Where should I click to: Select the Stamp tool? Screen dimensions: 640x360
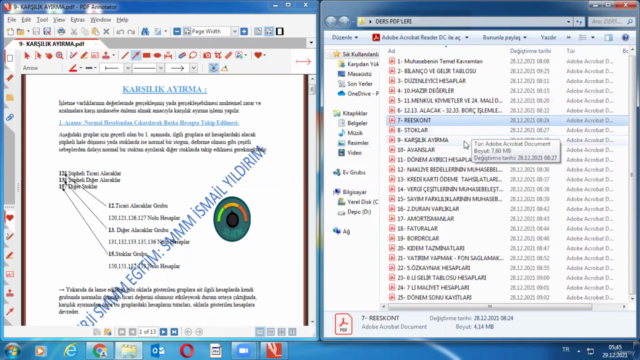(106, 56)
